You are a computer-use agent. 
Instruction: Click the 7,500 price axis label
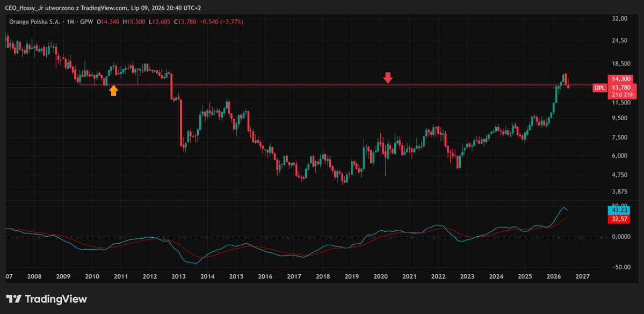619,137
